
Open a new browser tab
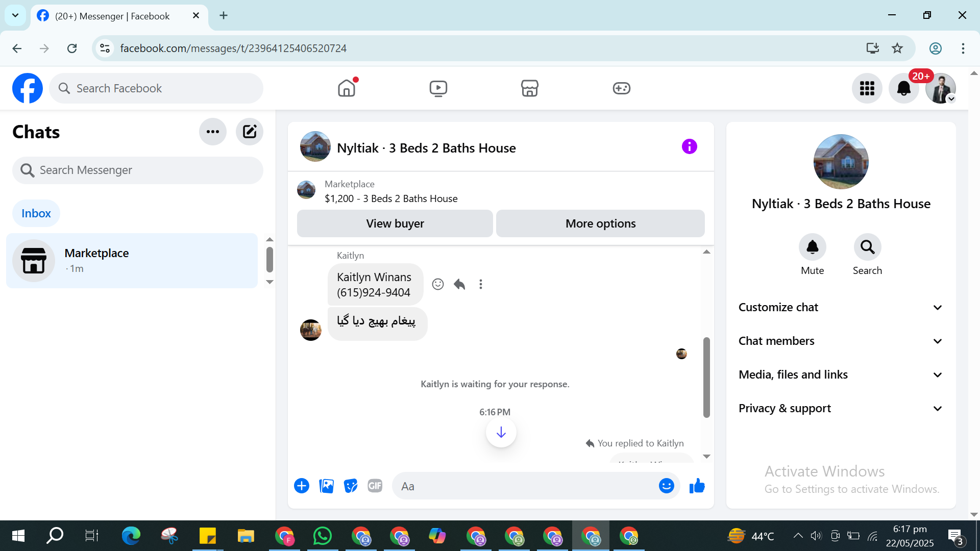224,16
